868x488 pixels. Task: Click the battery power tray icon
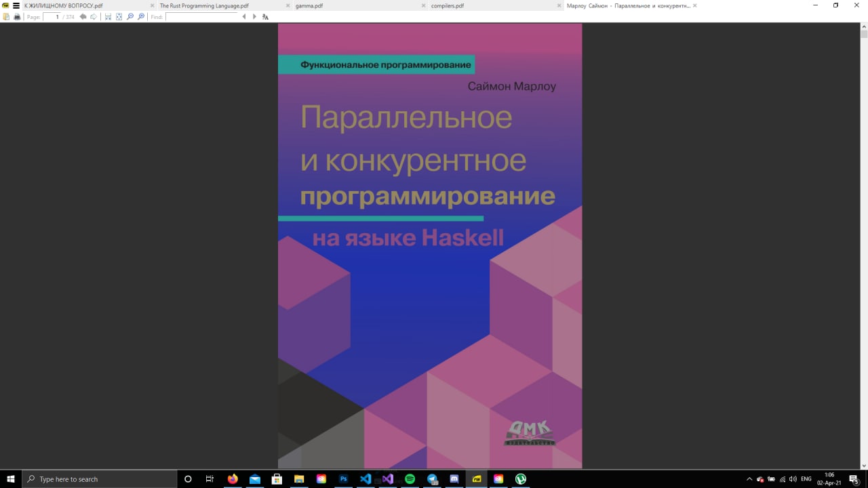click(771, 479)
